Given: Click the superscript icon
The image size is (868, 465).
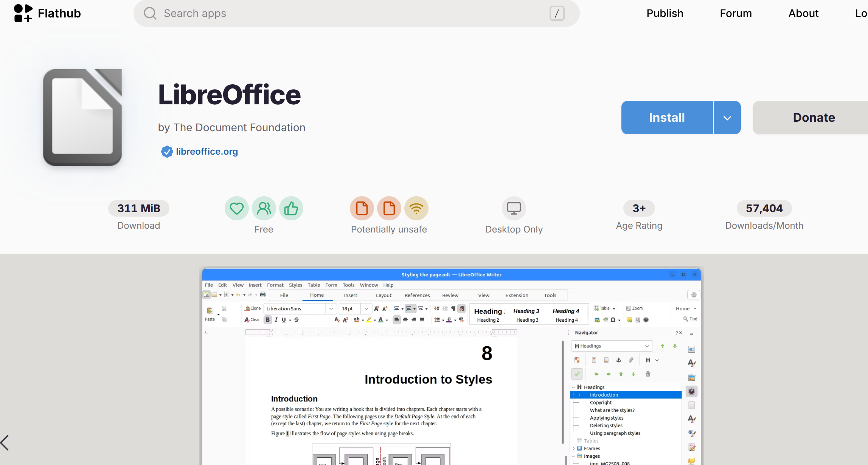Looking at the screenshot, I should pos(345,320).
